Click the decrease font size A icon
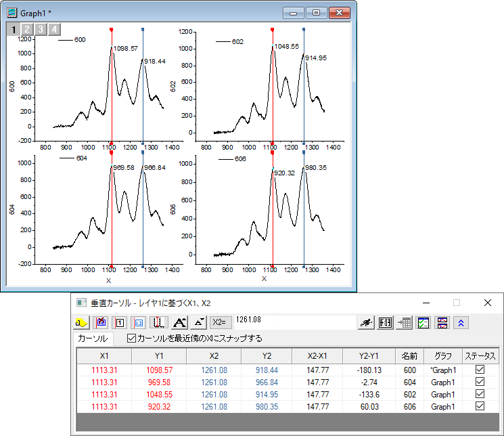Screen dimensions: 504x436 (198, 322)
